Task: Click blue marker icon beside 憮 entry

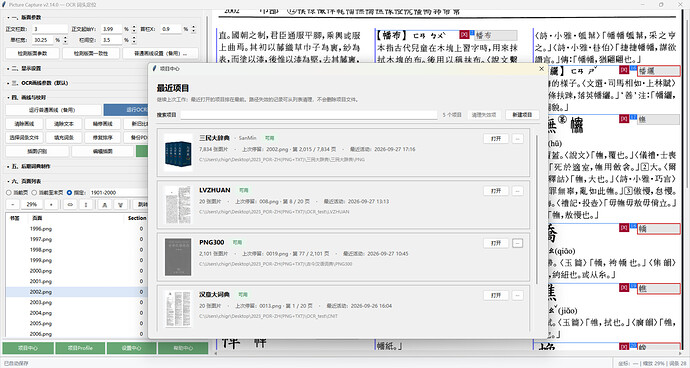Action: 633,117
